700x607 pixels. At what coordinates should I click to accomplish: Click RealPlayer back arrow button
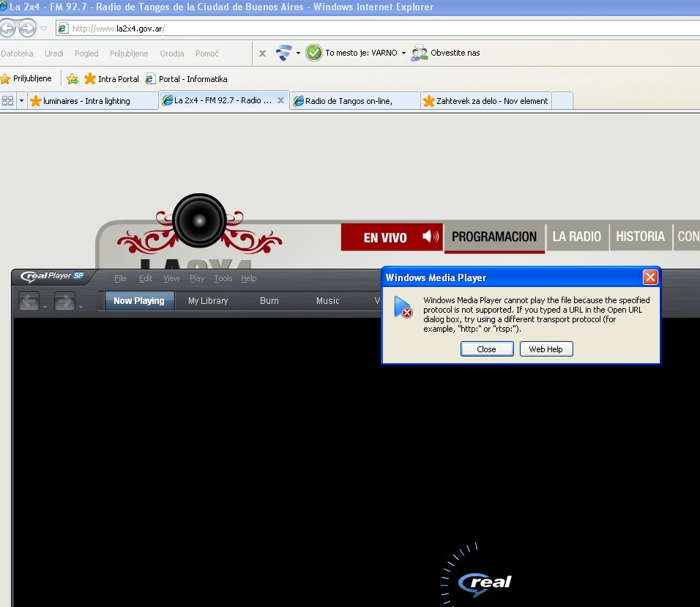click(29, 301)
